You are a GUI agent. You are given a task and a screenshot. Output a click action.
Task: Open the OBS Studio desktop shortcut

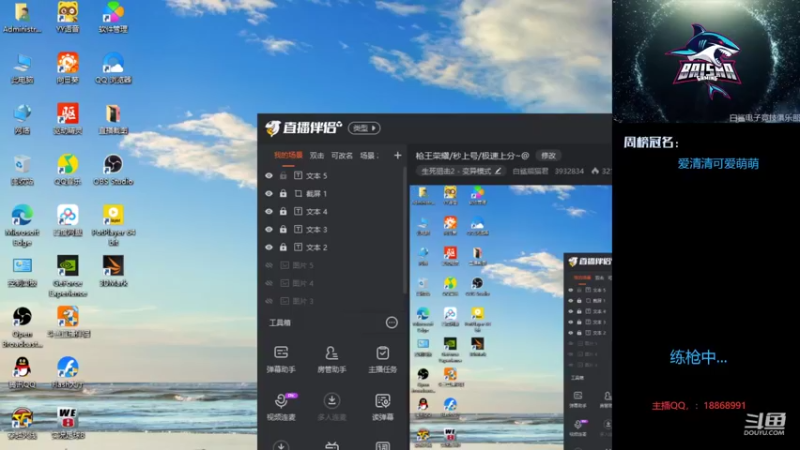click(113, 169)
